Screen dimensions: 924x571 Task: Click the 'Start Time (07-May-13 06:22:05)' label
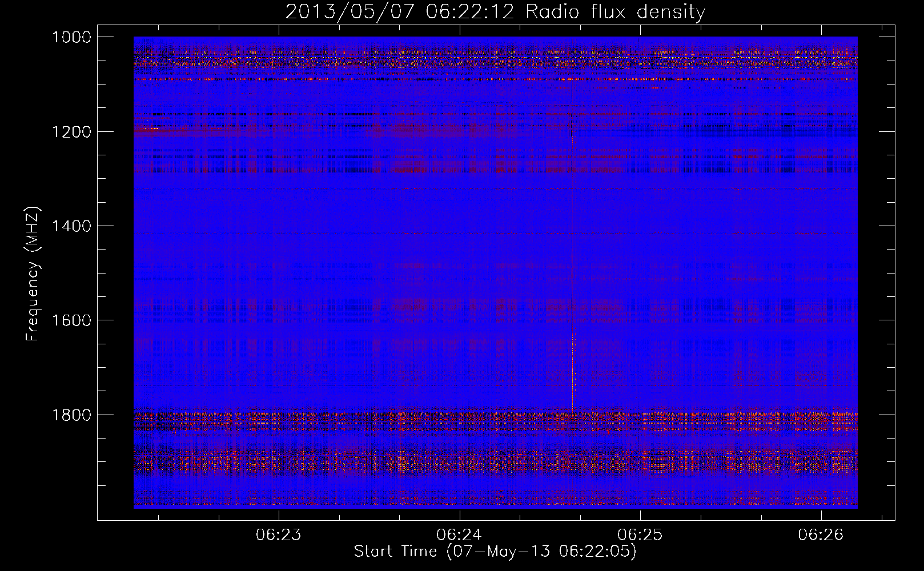(x=495, y=552)
